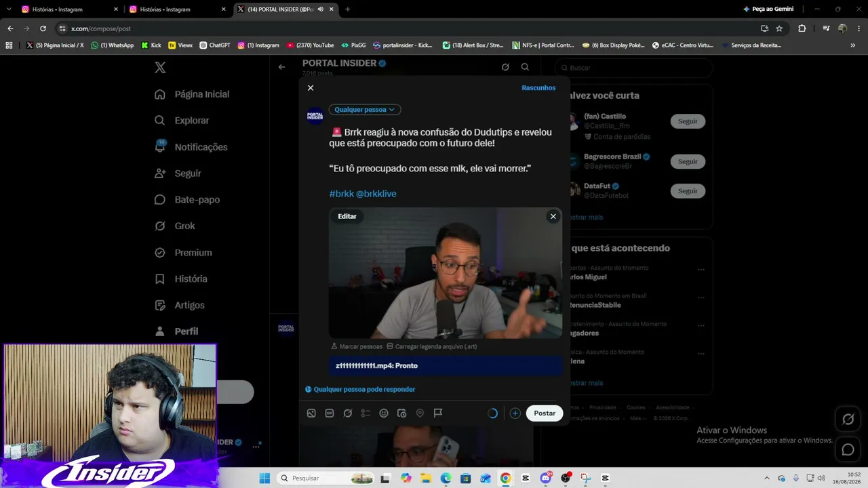The image size is (868, 488).
Task: Click the character count progress ring
Action: pos(493,413)
